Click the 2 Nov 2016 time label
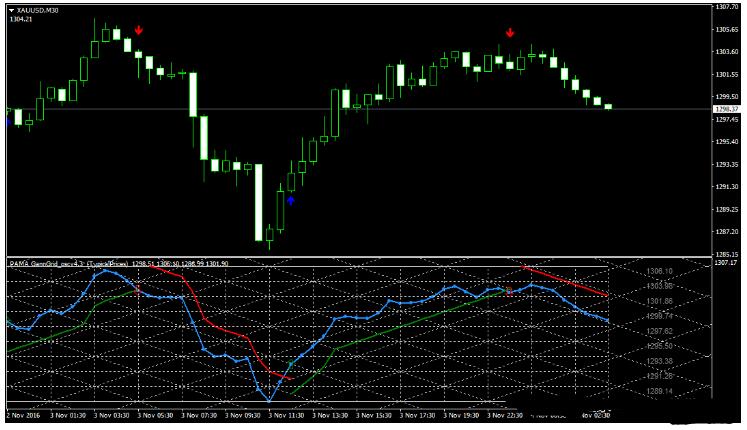 pos(24,415)
